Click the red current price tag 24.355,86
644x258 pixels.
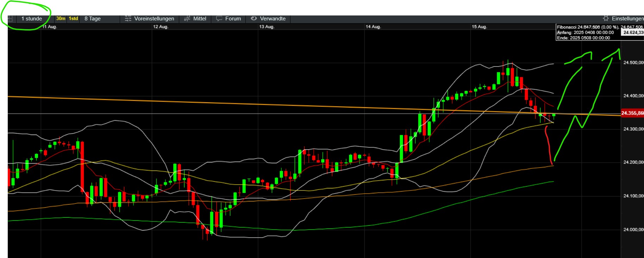(632, 113)
